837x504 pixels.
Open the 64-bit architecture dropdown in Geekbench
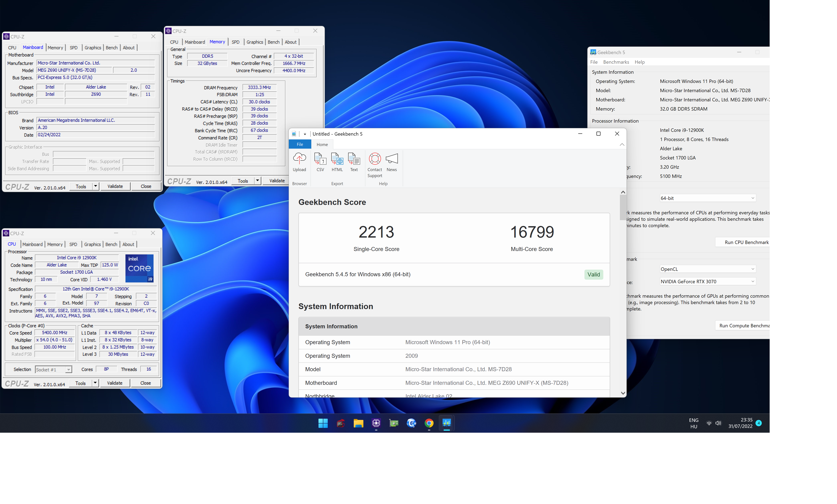[x=708, y=198]
